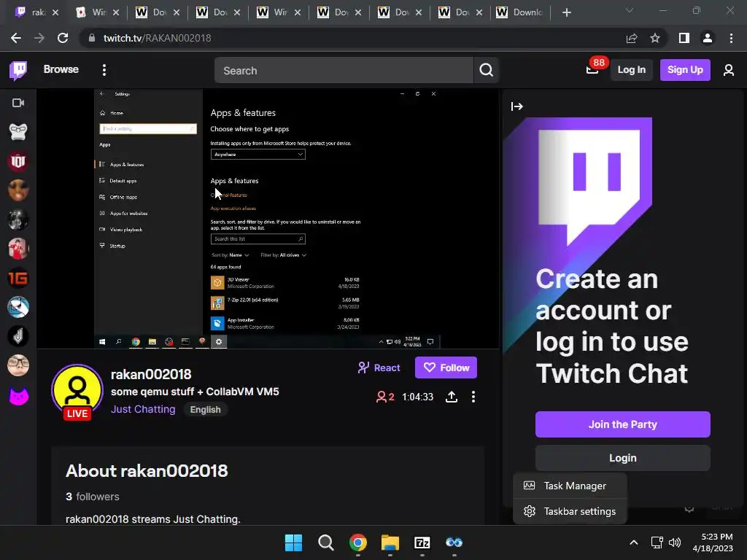Click the Join the Party button
Image resolution: width=747 pixels, height=560 pixels.
pyautogui.click(x=623, y=424)
